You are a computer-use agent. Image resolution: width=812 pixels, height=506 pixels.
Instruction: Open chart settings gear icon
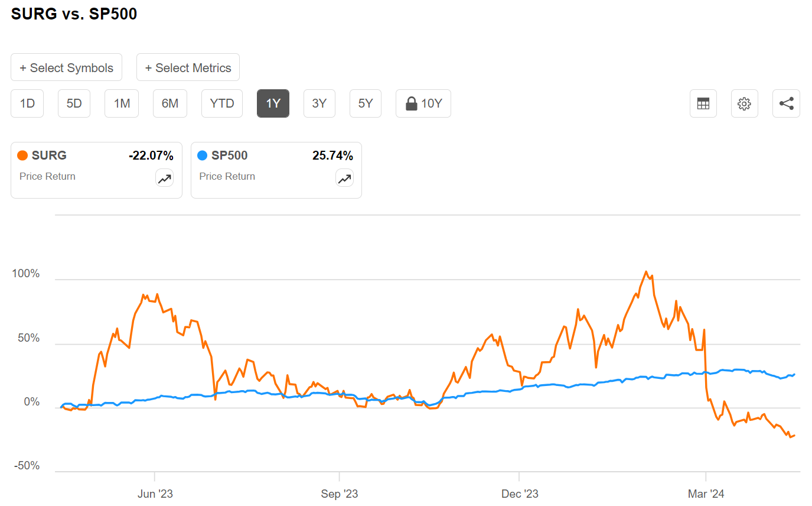click(x=744, y=103)
